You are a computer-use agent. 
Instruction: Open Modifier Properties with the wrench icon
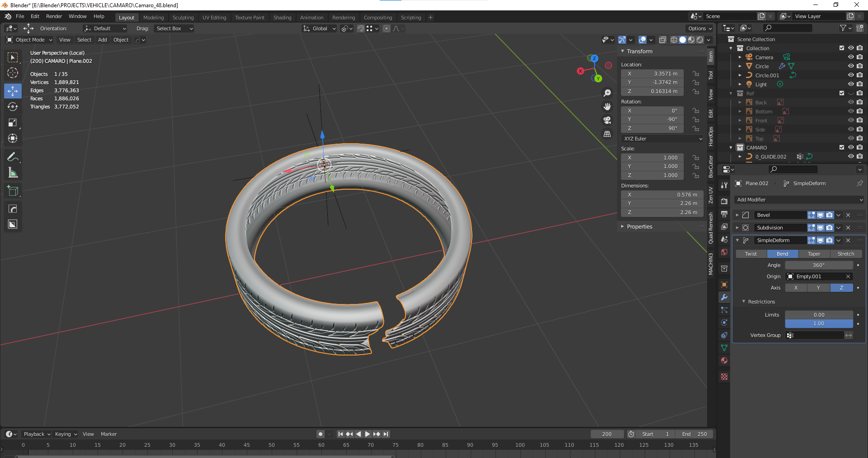724,297
